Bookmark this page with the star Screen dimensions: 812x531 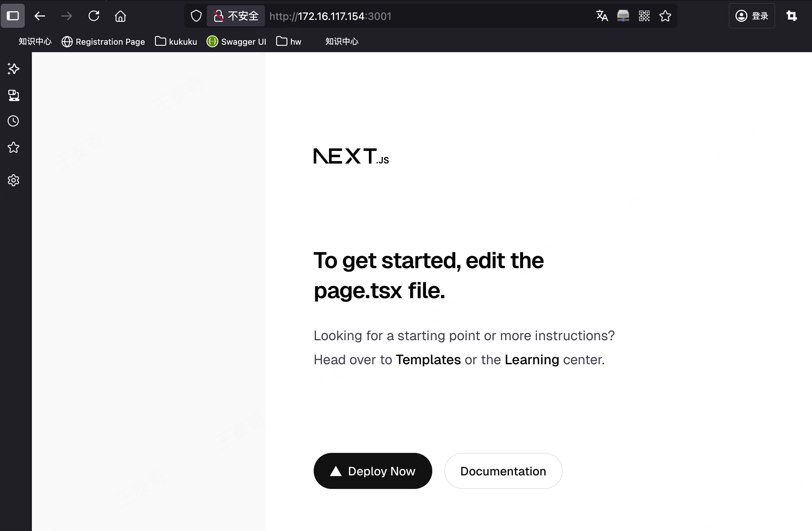coord(665,16)
